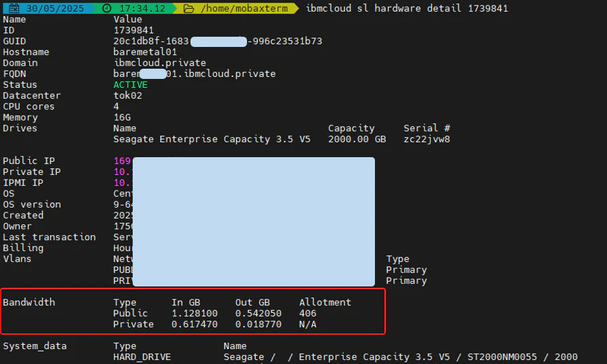Click the calendar icon in the prompt
This screenshot has width=607, height=364.
[x=14, y=8]
